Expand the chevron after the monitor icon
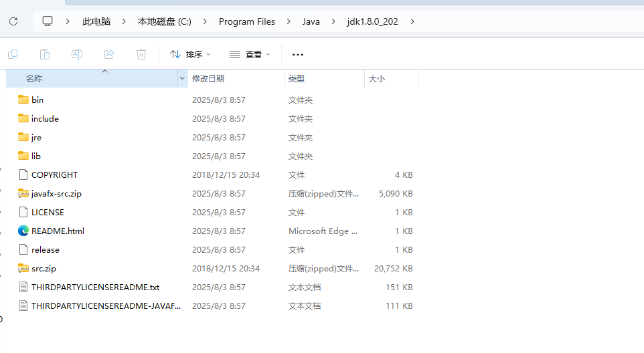 (x=68, y=21)
